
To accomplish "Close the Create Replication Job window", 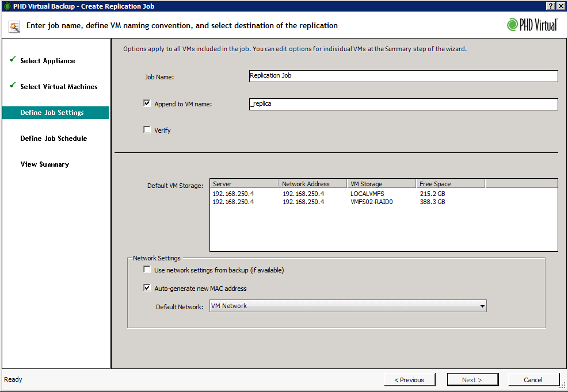I will [x=561, y=6].
